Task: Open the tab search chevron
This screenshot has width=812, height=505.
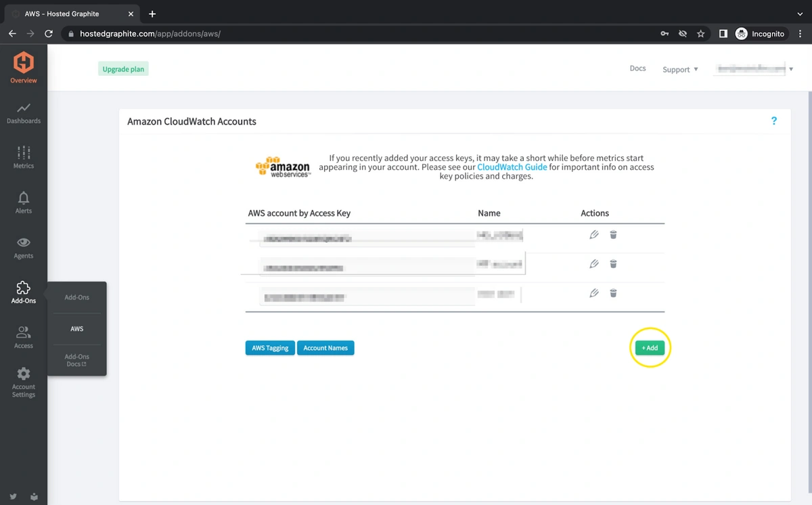Action: pyautogui.click(x=800, y=14)
